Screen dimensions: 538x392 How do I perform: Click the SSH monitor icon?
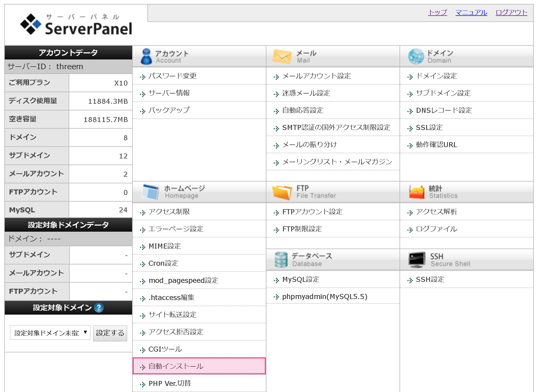(x=417, y=259)
